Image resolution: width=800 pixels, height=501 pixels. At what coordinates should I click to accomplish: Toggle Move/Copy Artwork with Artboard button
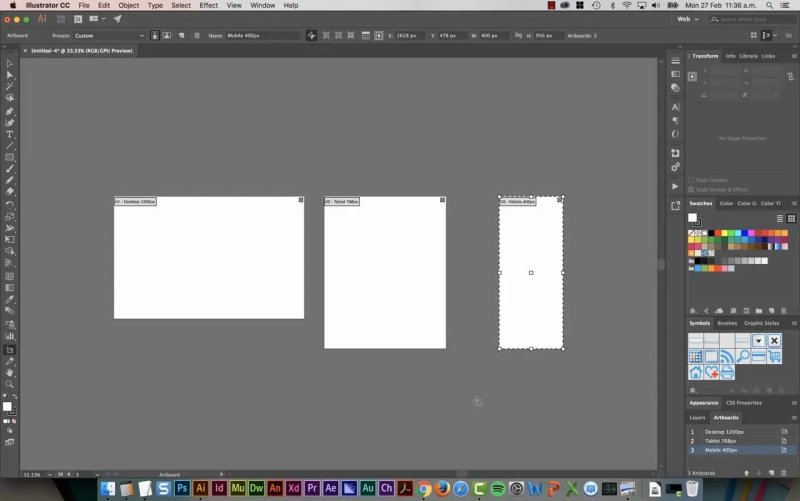(x=311, y=36)
